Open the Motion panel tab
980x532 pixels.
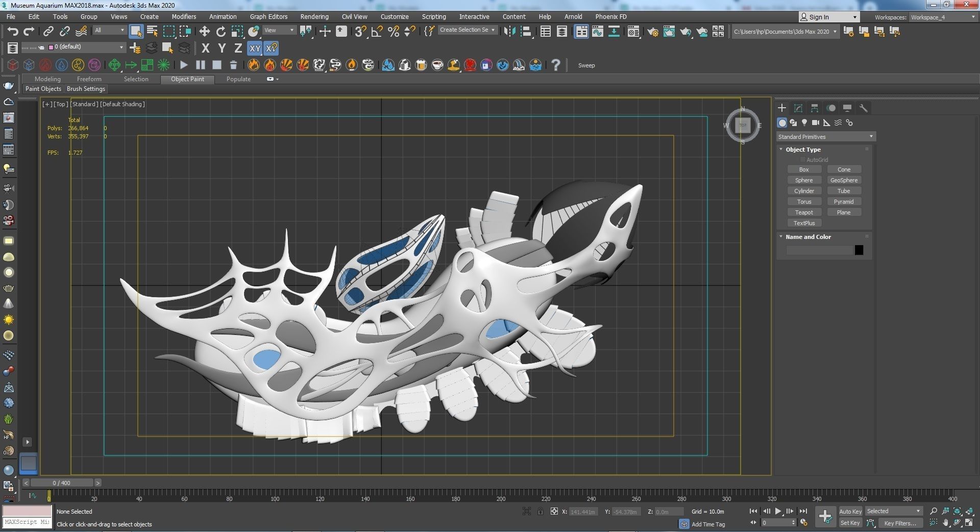pos(831,108)
